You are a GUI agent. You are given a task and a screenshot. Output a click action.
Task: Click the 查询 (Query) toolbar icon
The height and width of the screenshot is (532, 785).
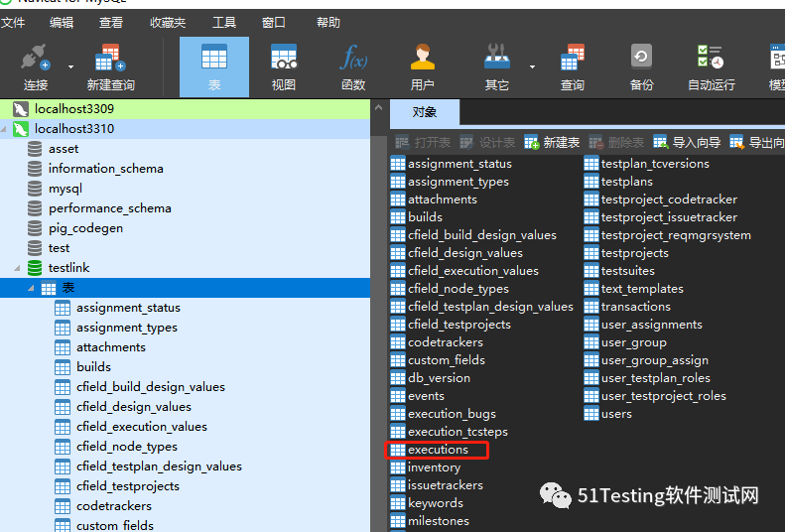(x=573, y=66)
